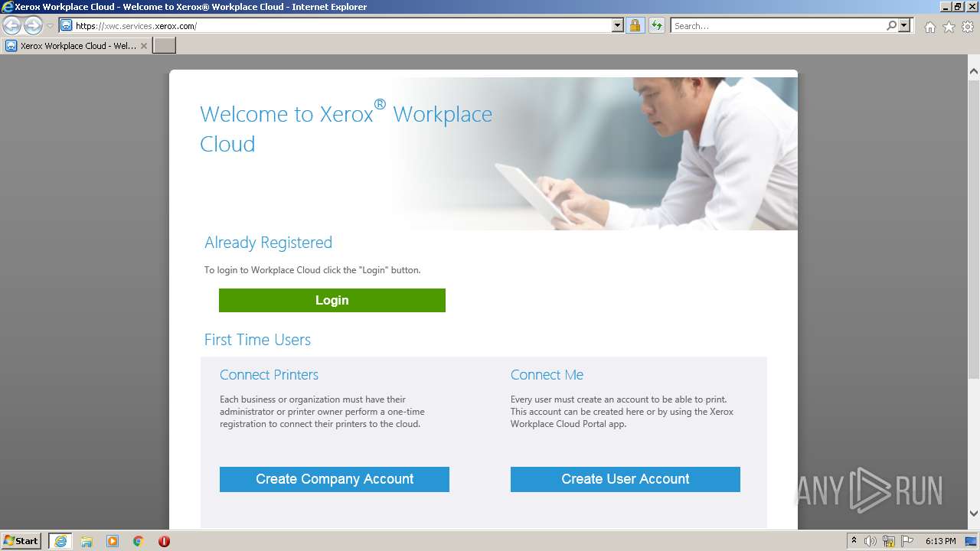This screenshot has height=551, width=980.
Task: Click the volume speaker tray icon
Action: coord(871,541)
